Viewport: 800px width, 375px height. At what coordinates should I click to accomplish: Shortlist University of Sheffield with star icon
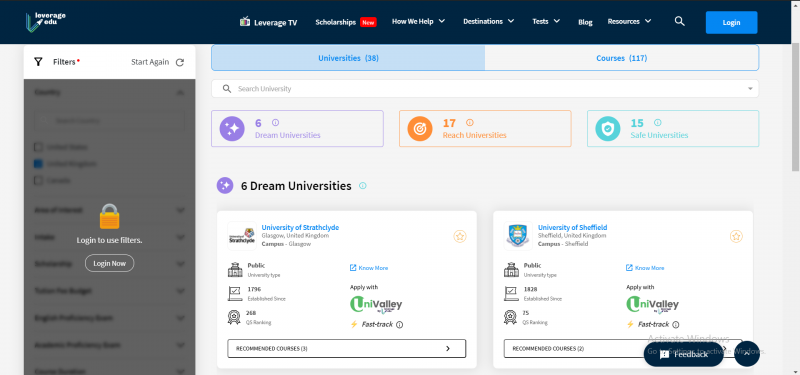pyautogui.click(x=736, y=236)
